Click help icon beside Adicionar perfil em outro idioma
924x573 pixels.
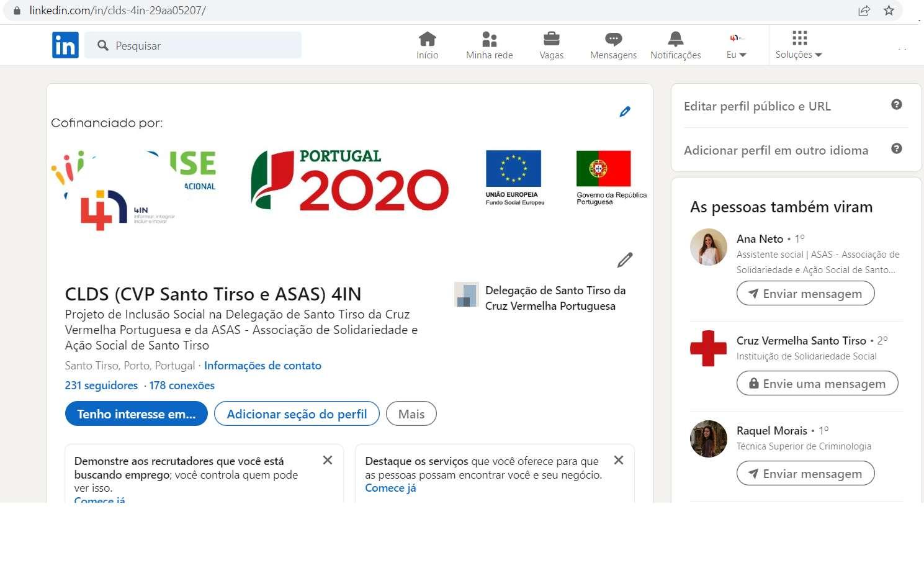pyautogui.click(x=897, y=149)
